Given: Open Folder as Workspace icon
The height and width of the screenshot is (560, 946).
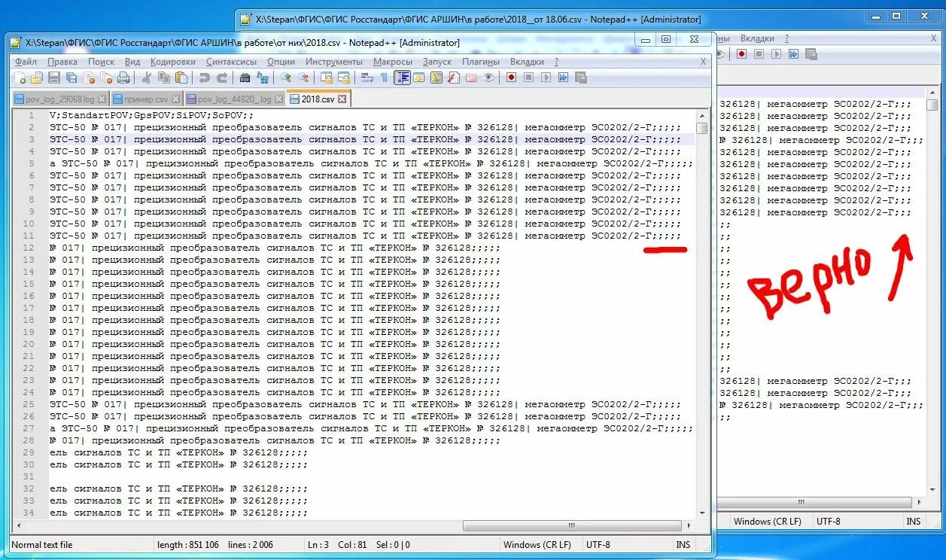Looking at the screenshot, I should tap(471, 78).
